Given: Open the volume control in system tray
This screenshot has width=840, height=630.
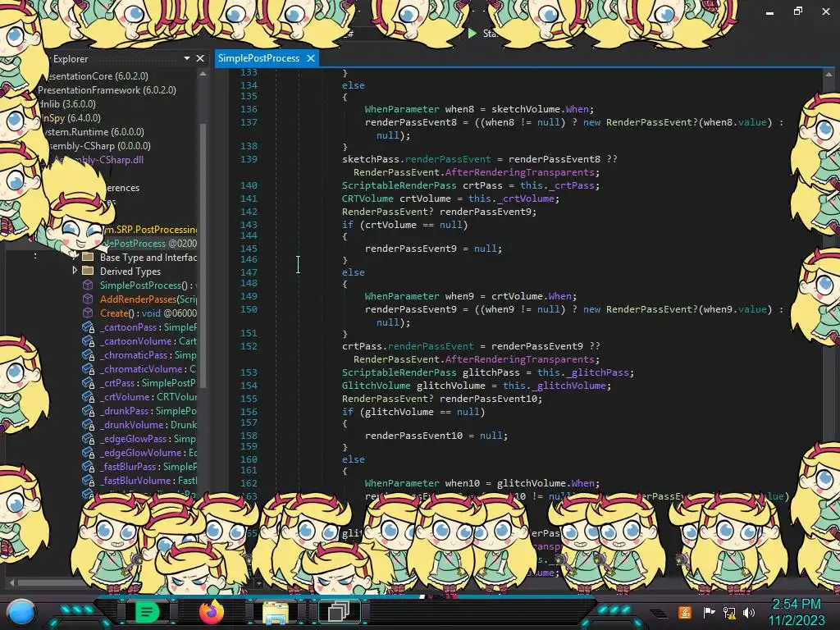Looking at the screenshot, I should pos(749,612).
